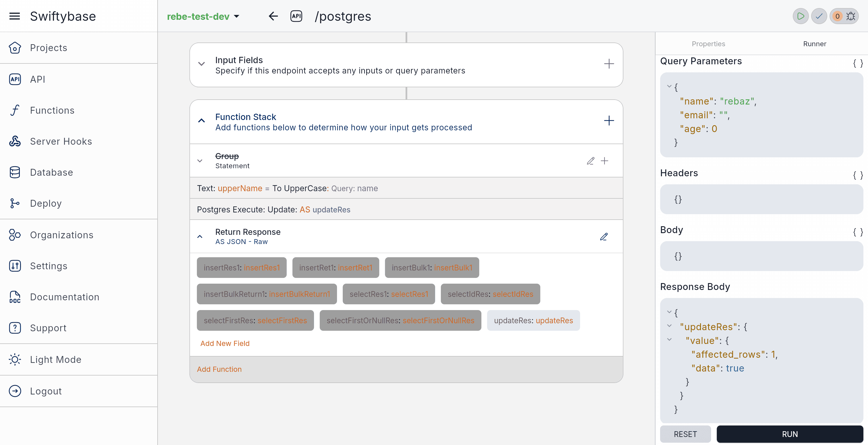The width and height of the screenshot is (868, 445).
Task: Navigate to Server Hooks
Action: (79, 141)
